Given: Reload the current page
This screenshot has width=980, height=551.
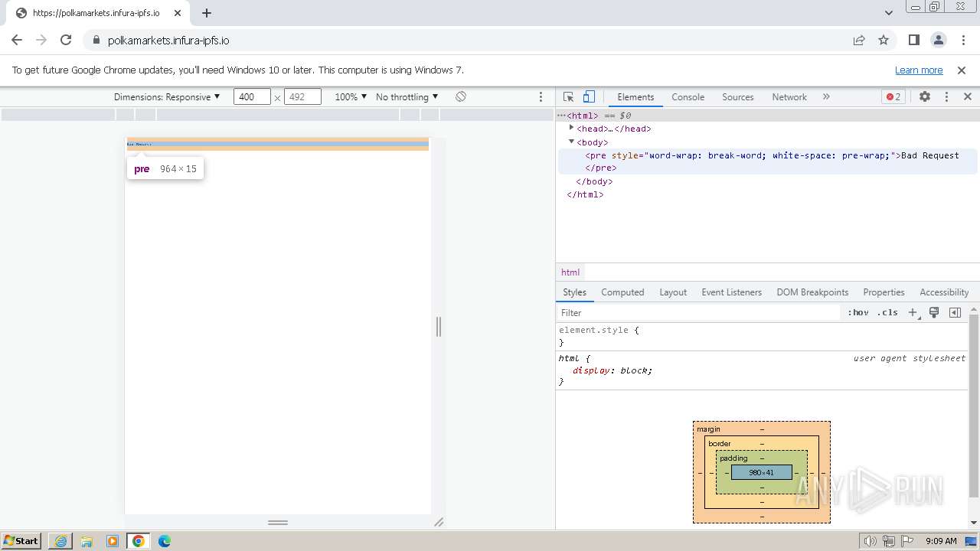Looking at the screenshot, I should (x=66, y=40).
